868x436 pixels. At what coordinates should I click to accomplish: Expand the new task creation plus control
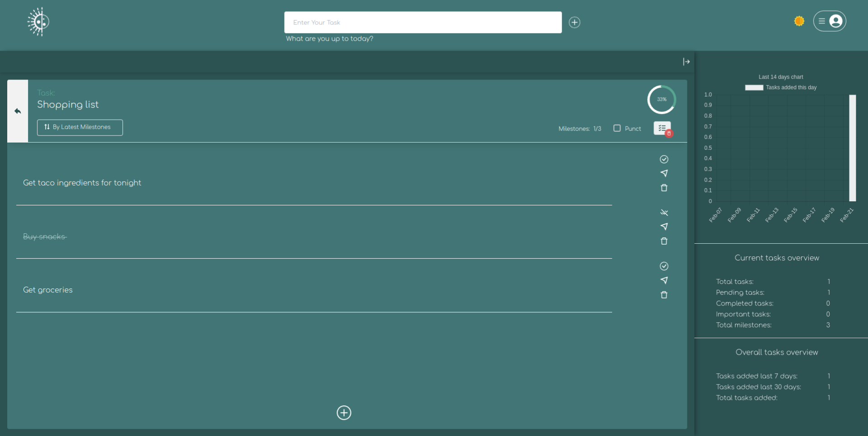coord(574,22)
